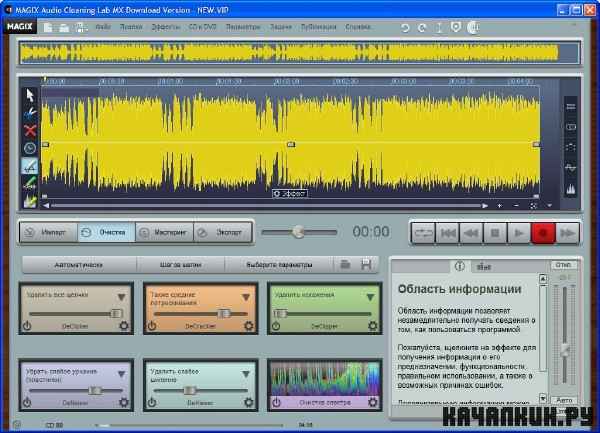Click the top icon in right waveform panel
The height and width of the screenshot is (433, 600).
pyautogui.click(x=571, y=107)
